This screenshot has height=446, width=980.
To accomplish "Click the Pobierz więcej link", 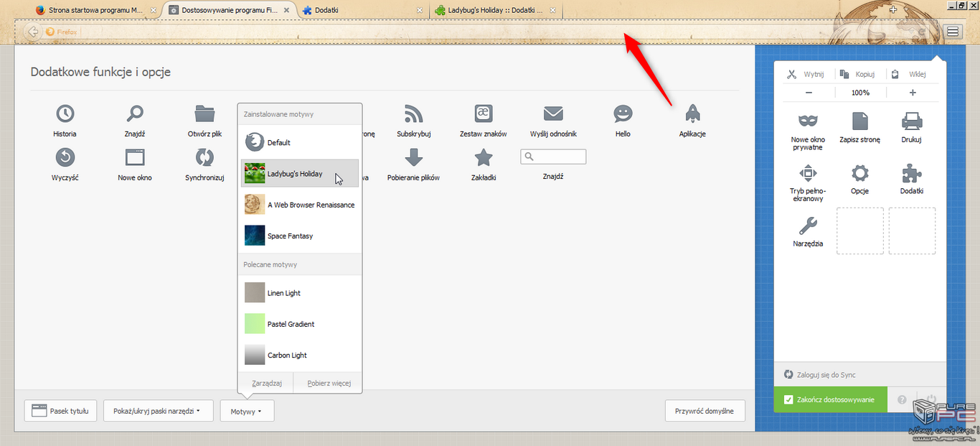I will 329,383.
